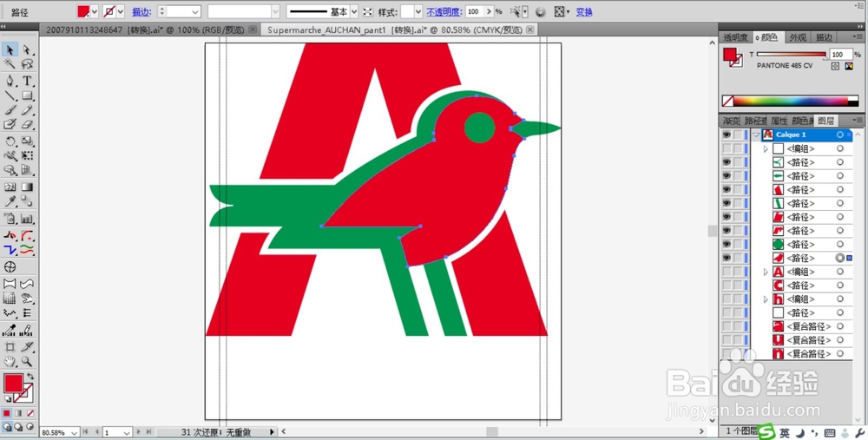Click Default Fill and Stroke icon
This screenshot has width=868, height=440.
(7, 398)
